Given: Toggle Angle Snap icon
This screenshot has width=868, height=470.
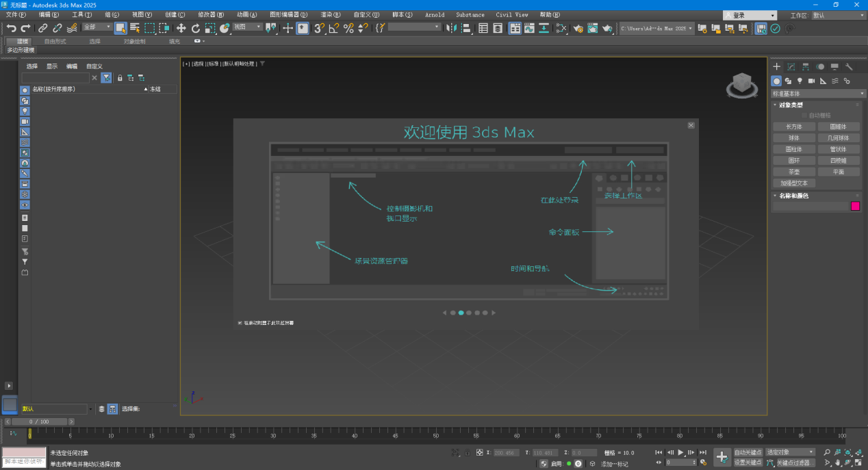Looking at the screenshot, I should click(x=333, y=28).
